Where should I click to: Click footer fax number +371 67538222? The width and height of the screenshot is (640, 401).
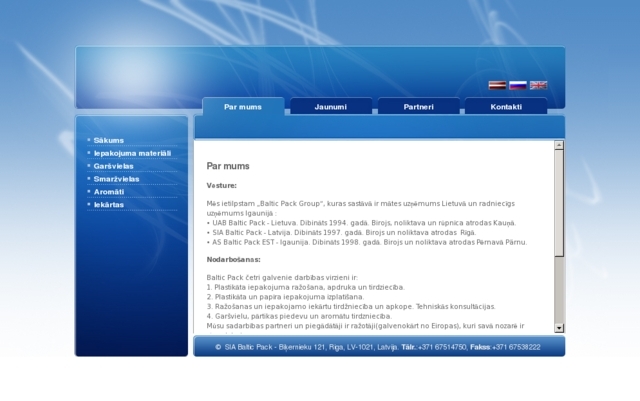(x=516, y=347)
